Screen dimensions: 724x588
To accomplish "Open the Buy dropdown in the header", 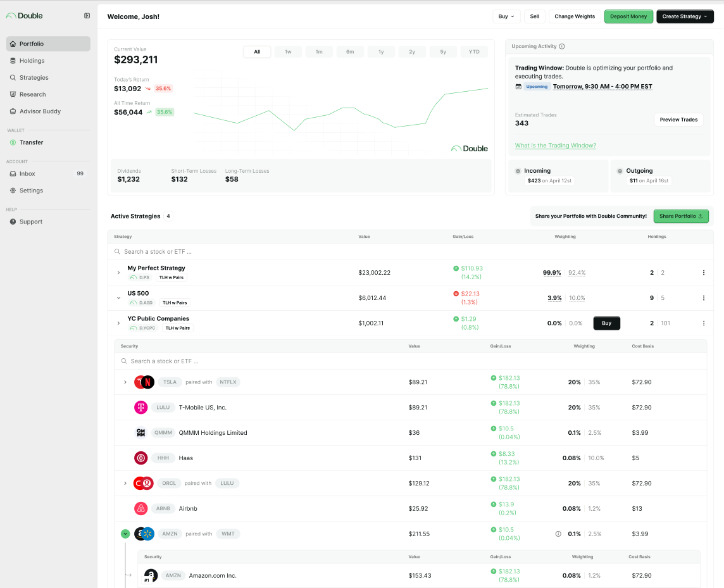I will coord(506,16).
